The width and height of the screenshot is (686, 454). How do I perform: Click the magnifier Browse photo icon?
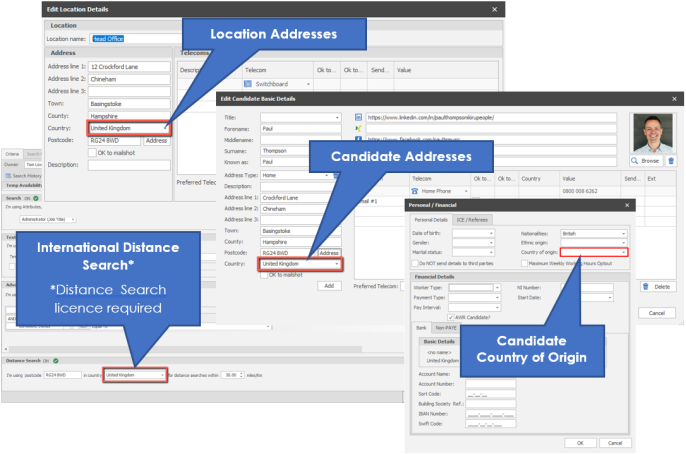(636, 160)
